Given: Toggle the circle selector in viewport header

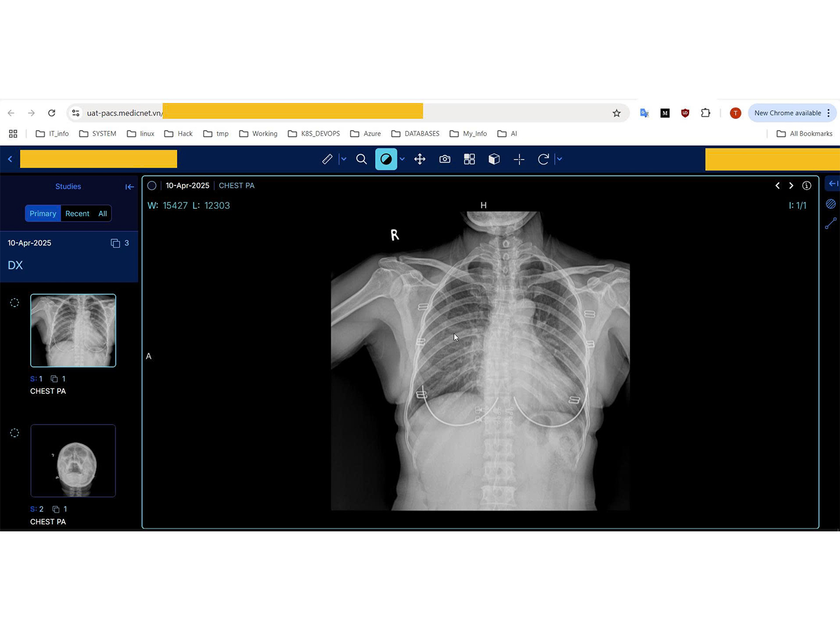Looking at the screenshot, I should [x=152, y=185].
